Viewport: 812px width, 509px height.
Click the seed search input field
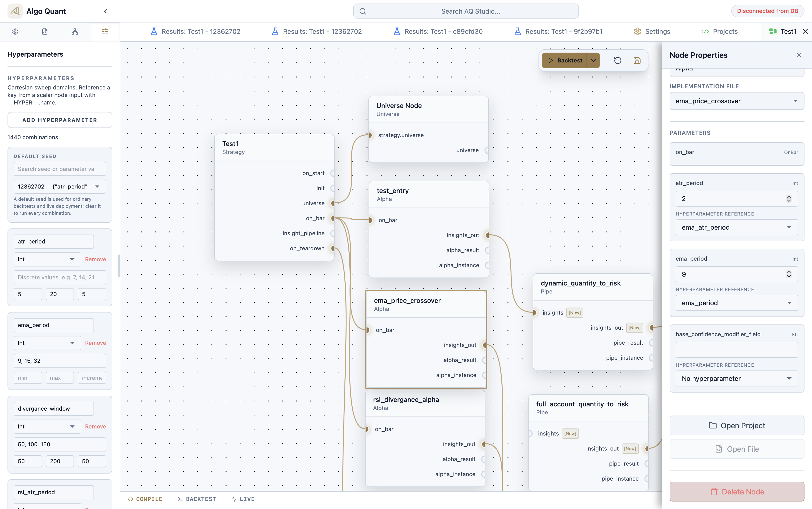[60, 169]
